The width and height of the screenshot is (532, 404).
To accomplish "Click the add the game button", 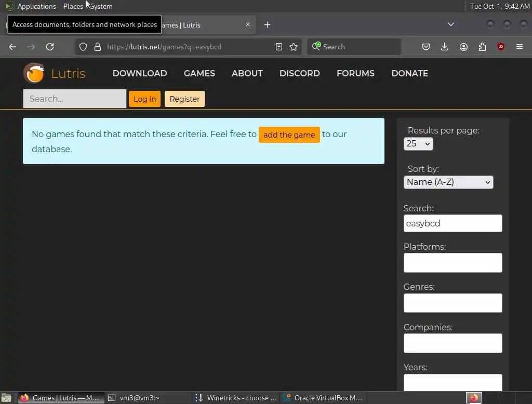I will (289, 134).
